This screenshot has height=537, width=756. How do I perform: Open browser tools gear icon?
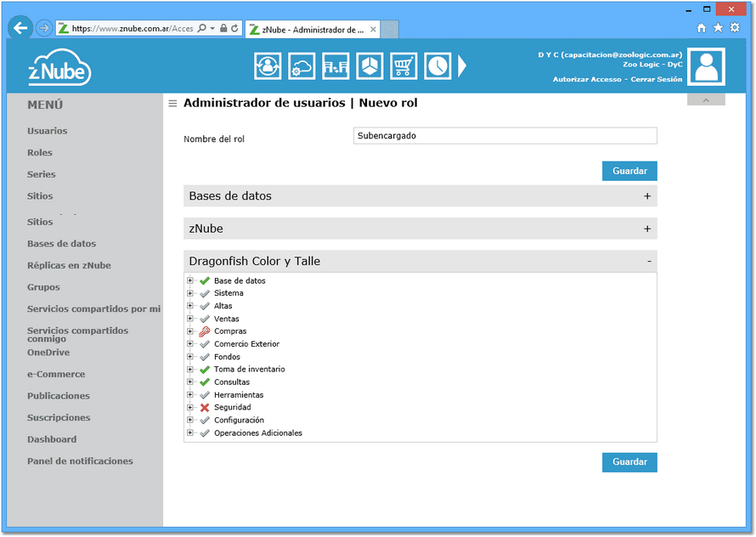(735, 27)
